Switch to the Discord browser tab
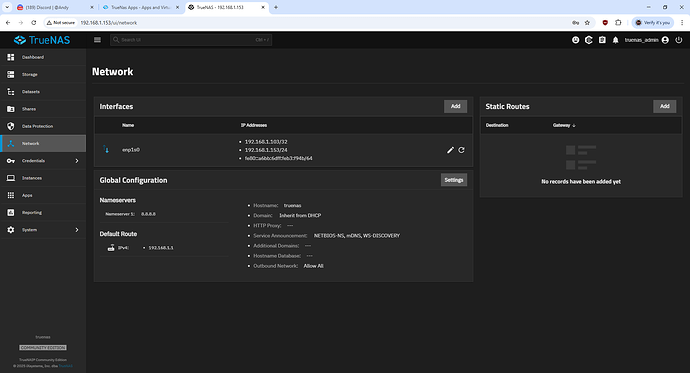The height and width of the screenshot is (373, 690). click(x=54, y=7)
